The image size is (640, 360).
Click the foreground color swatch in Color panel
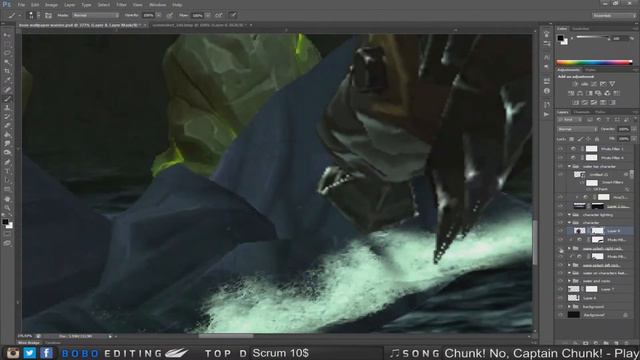point(561,38)
